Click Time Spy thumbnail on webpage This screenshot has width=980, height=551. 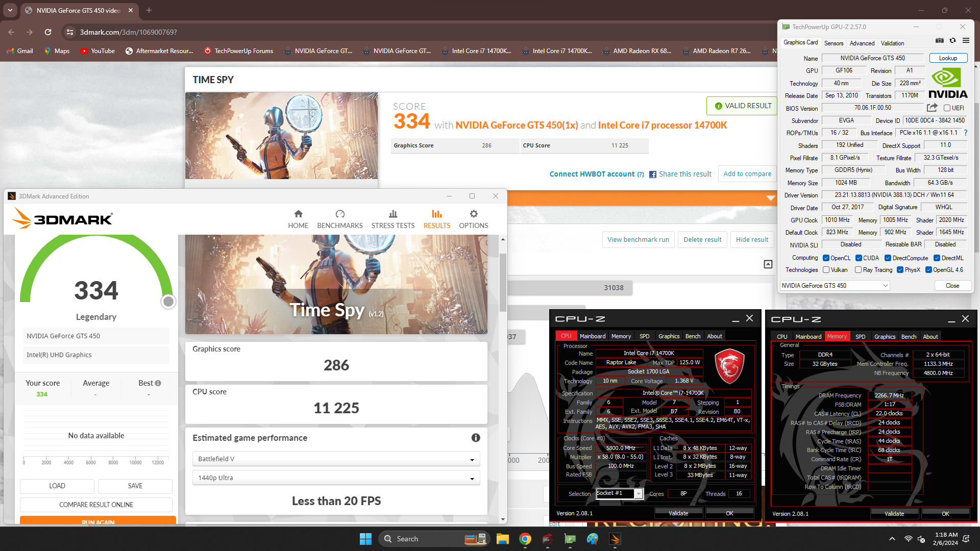coord(282,135)
